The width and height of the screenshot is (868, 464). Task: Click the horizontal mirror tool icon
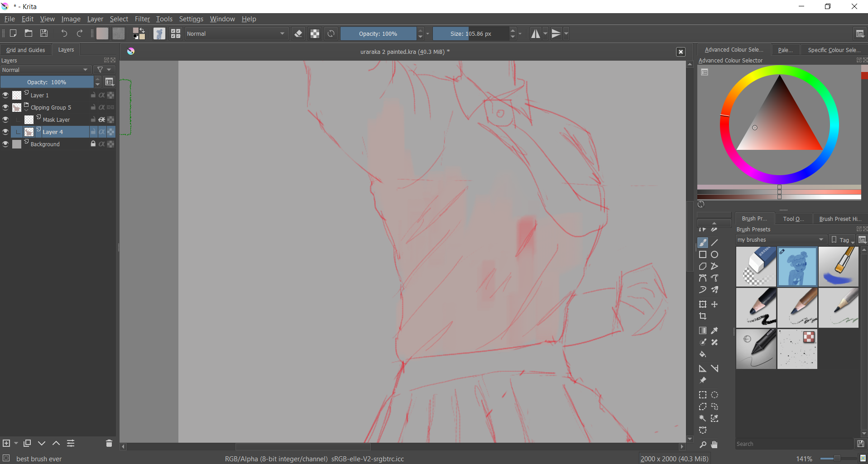[x=536, y=33]
